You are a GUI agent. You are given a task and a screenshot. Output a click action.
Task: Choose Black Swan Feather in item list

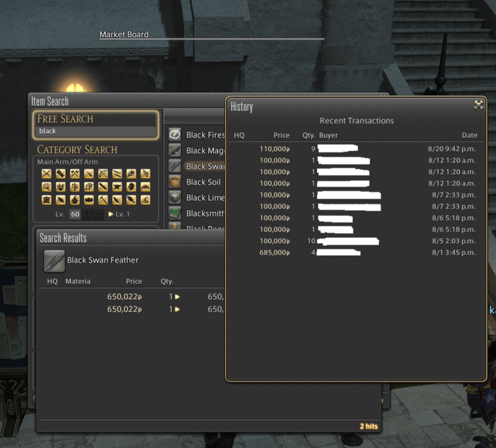(x=203, y=166)
